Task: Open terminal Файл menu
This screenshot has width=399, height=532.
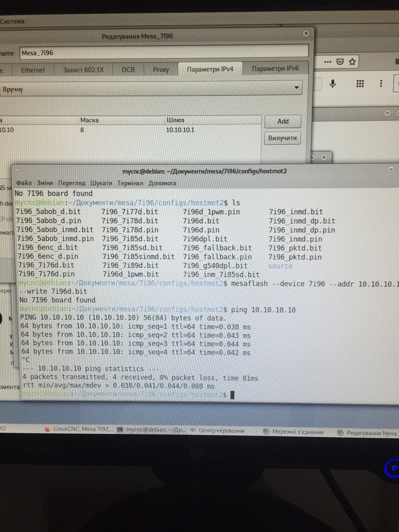Action: 24,183
